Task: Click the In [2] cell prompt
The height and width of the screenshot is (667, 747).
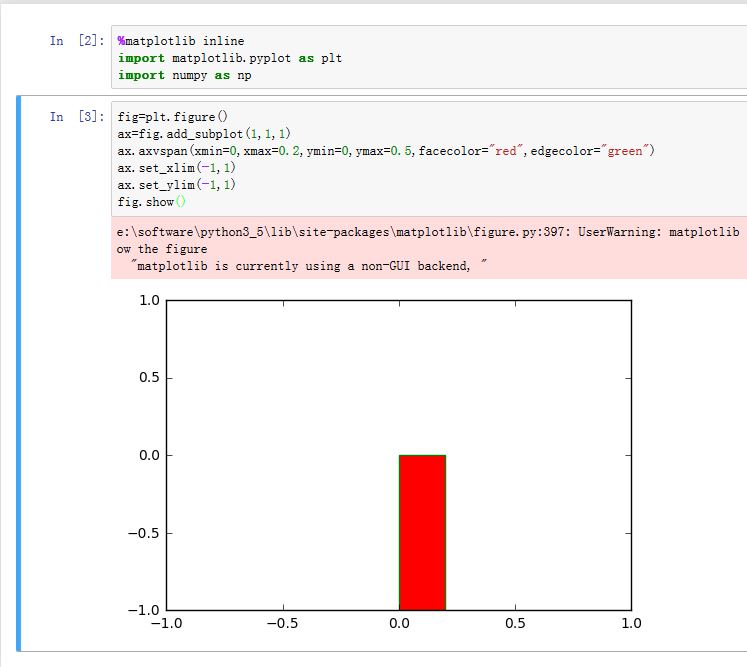Action: click(77, 41)
